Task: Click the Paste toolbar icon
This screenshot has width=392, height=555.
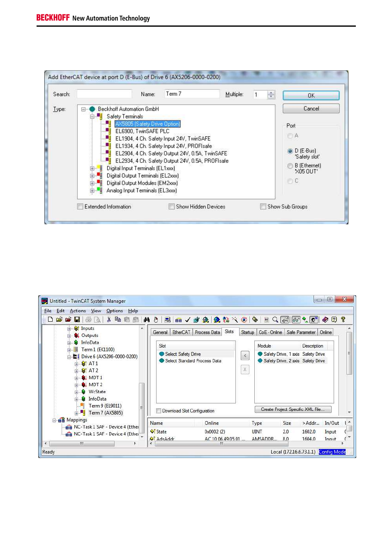Action: pyautogui.click(x=127, y=319)
